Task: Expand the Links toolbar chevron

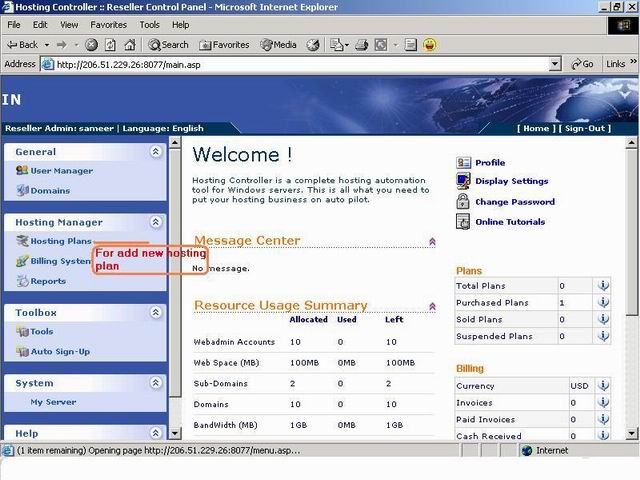Action: point(633,62)
